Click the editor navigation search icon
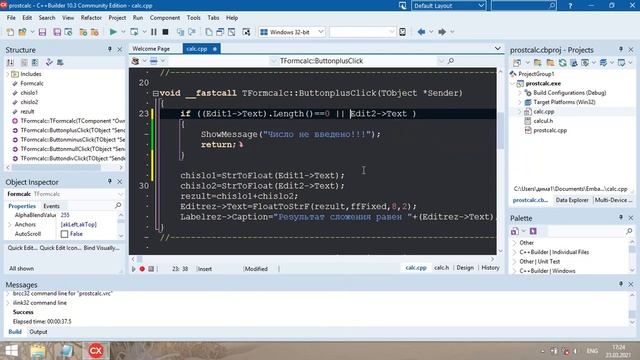Image resolution: width=640 pixels, height=360 pixels. click(451, 61)
